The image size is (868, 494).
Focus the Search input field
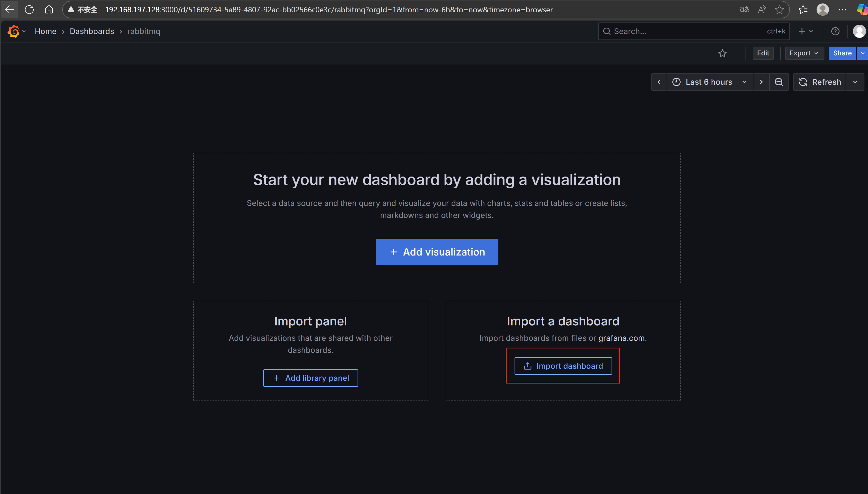pyautogui.click(x=688, y=31)
